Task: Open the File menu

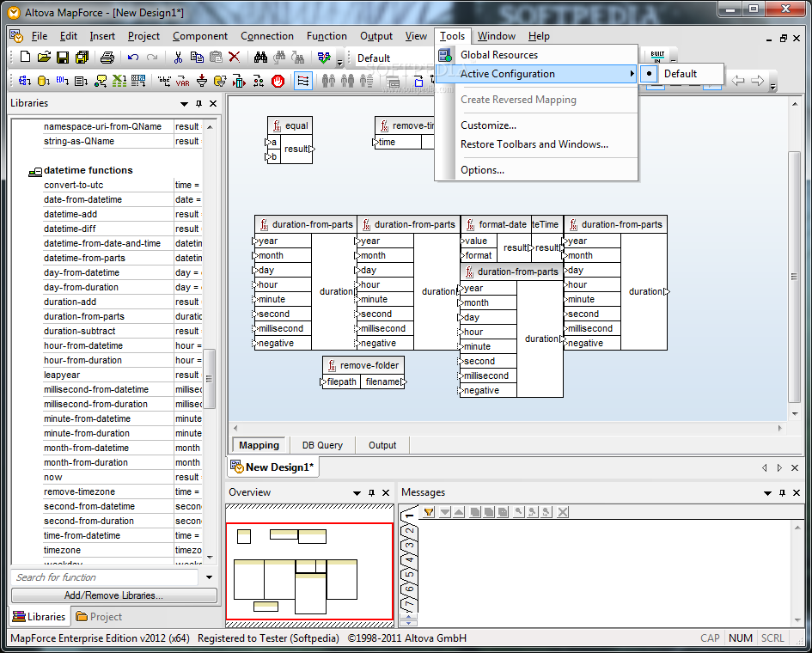Action: [x=39, y=36]
